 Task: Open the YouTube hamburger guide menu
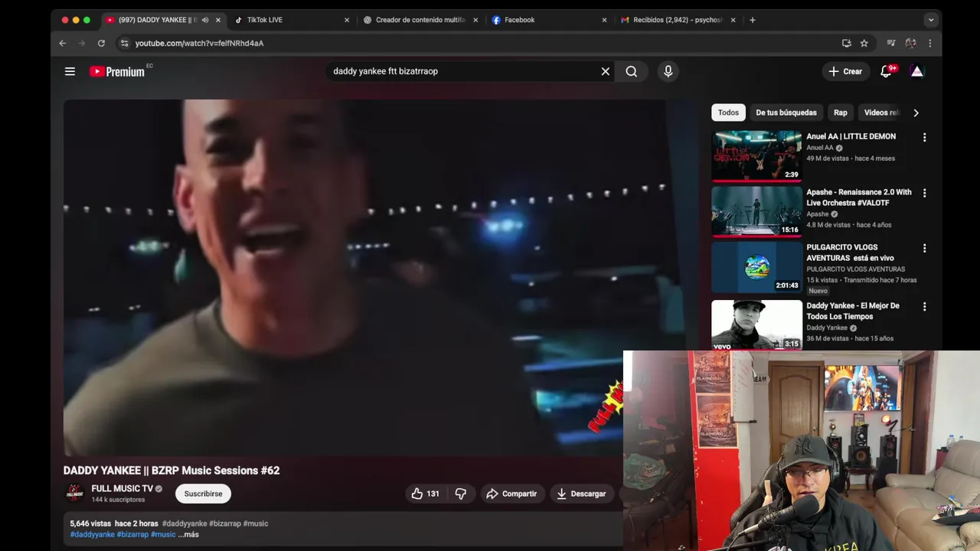point(70,71)
